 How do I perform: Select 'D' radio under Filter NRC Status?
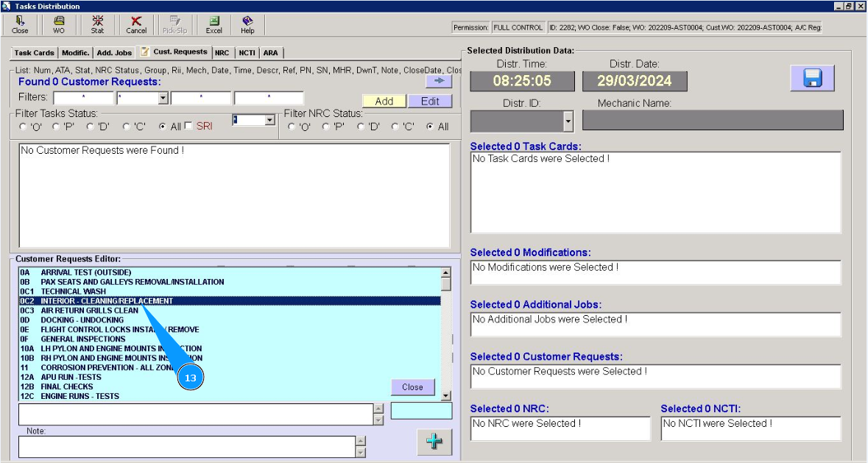(x=360, y=127)
